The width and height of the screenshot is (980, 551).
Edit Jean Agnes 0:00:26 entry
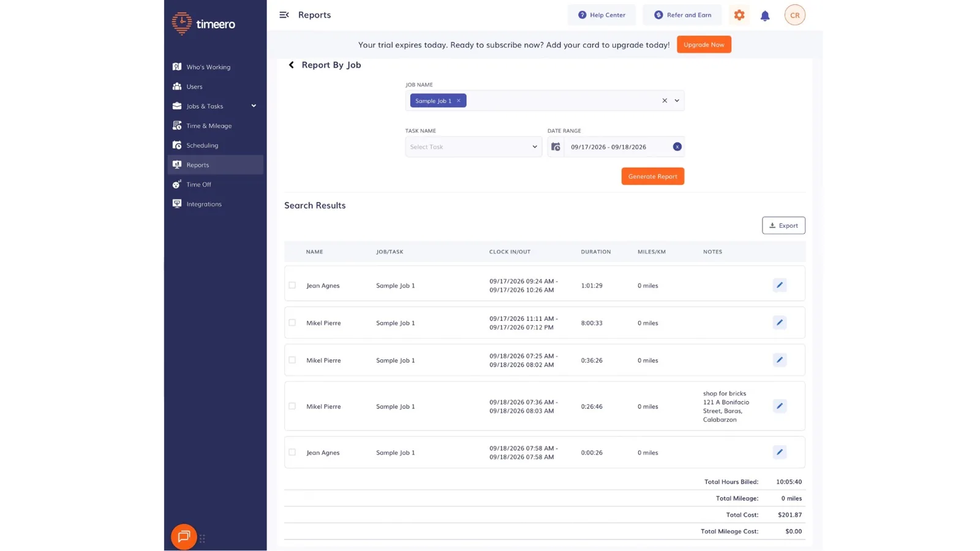coord(779,452)
